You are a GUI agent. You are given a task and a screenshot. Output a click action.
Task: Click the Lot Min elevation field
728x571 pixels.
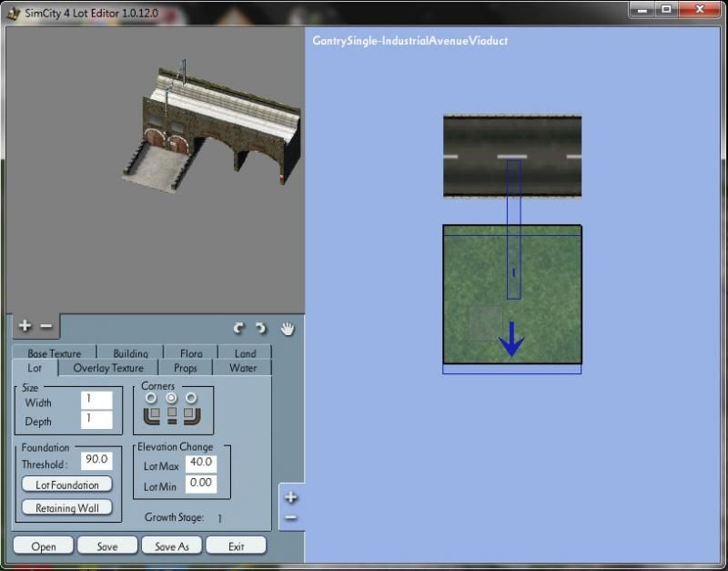[201, 484]
